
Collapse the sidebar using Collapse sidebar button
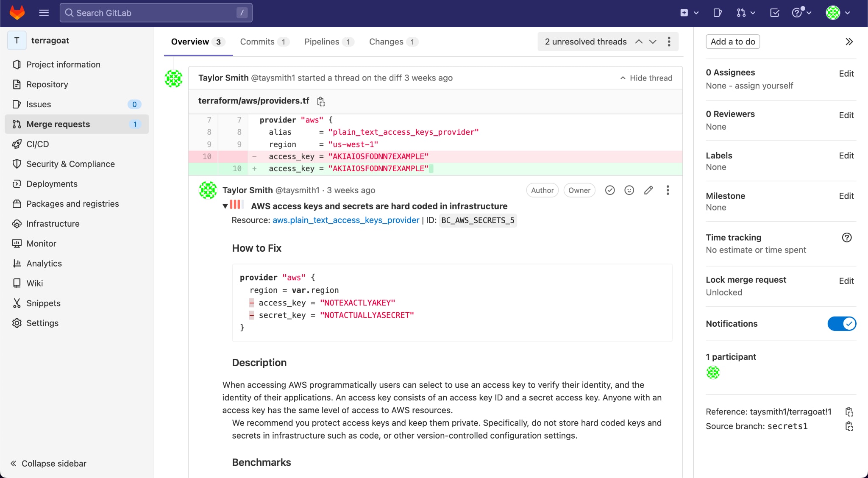pos(48,464)
